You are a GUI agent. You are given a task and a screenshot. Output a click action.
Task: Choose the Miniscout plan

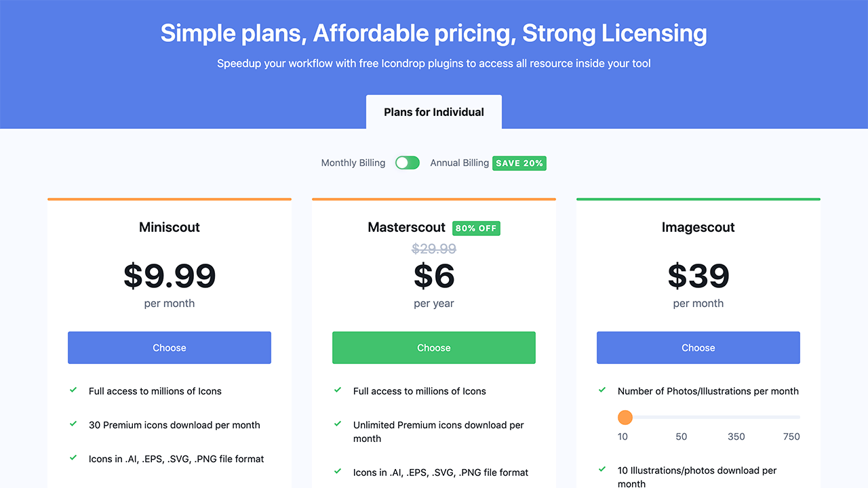click(170, 348)
